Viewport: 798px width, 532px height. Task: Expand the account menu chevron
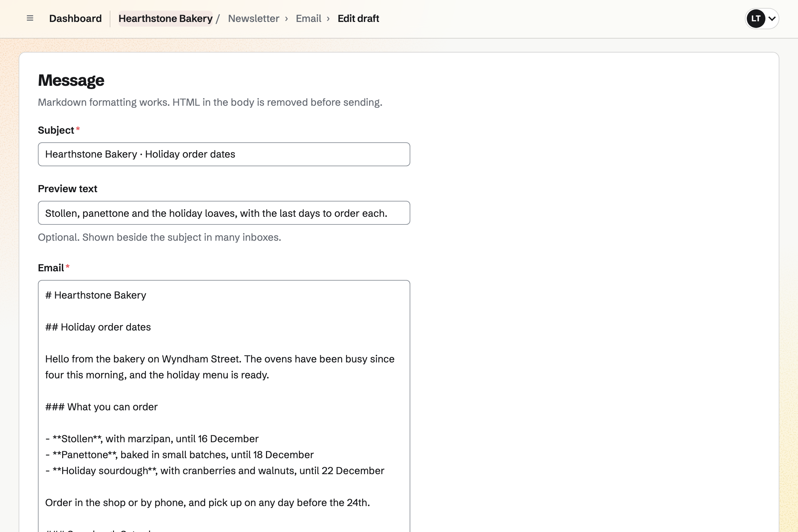(x=772, y=19)
